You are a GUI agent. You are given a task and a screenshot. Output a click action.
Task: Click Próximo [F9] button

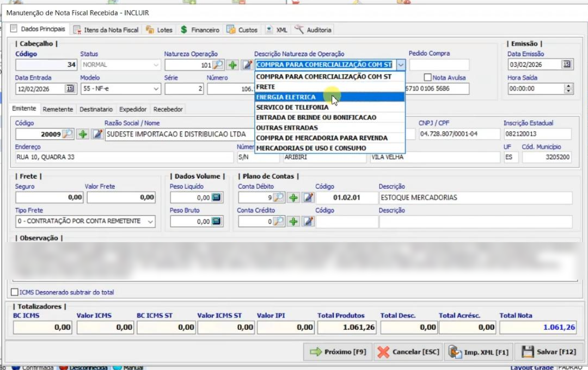[338, 351]
